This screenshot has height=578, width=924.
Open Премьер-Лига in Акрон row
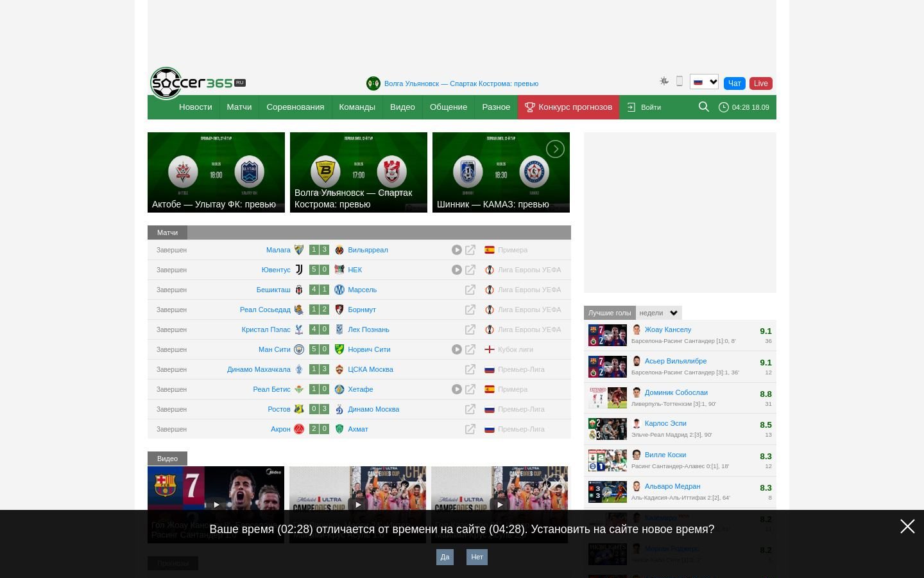click(521, 429)
